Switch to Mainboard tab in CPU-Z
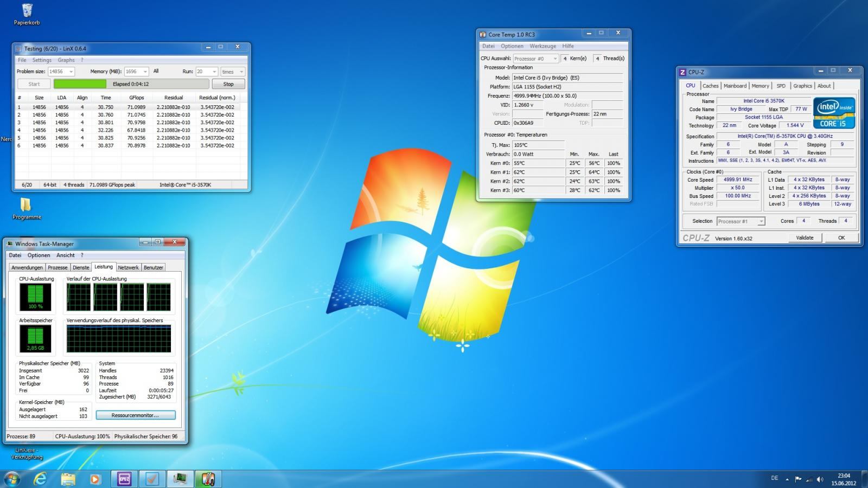 [735, 86]
